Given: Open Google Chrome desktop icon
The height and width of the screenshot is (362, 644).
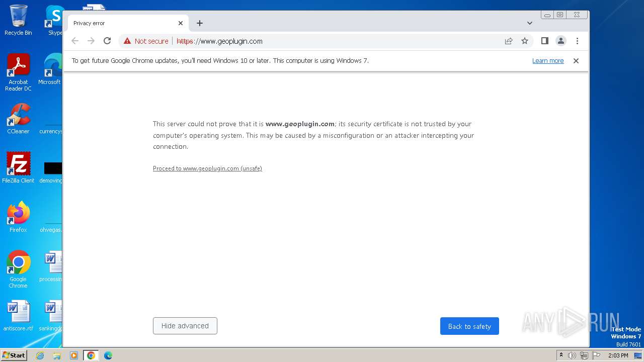Looking at the screenshot, I should (x=18, y=269).
